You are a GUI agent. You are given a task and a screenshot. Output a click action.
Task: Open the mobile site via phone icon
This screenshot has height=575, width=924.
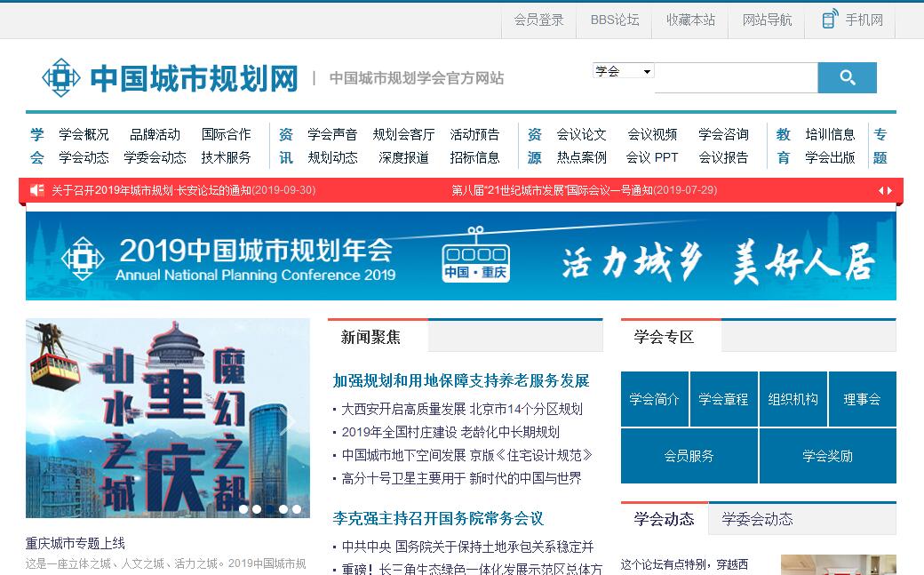click(x=830, y=20)
